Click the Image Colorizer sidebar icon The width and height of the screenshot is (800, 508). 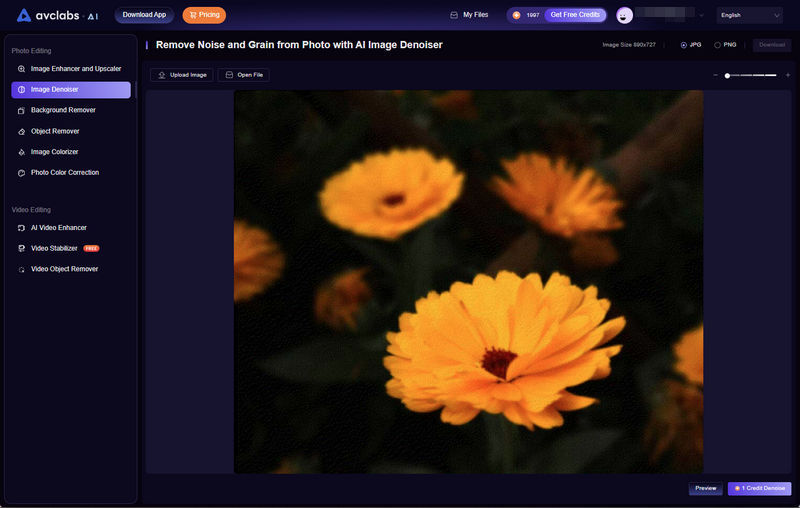click(22, 152)
